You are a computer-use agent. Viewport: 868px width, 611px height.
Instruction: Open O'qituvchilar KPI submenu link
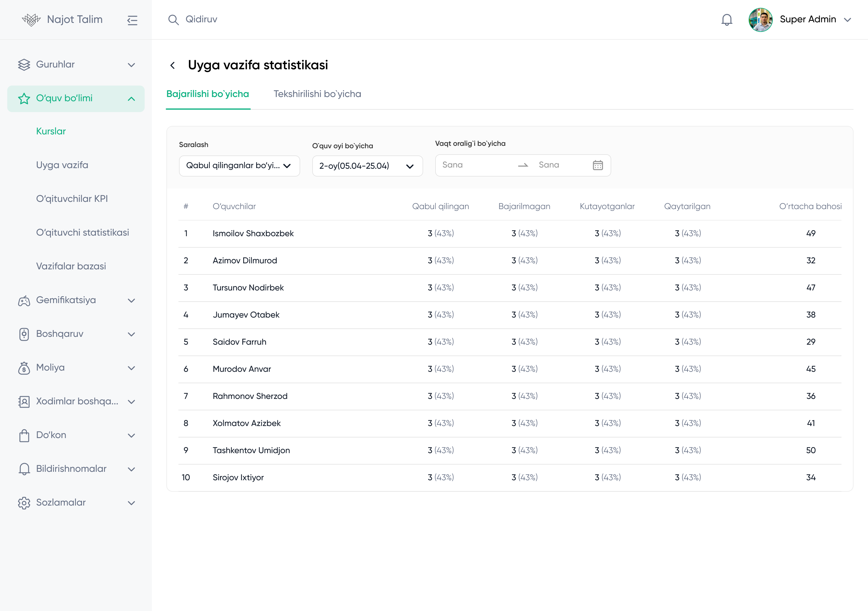[x=72, y=199]
